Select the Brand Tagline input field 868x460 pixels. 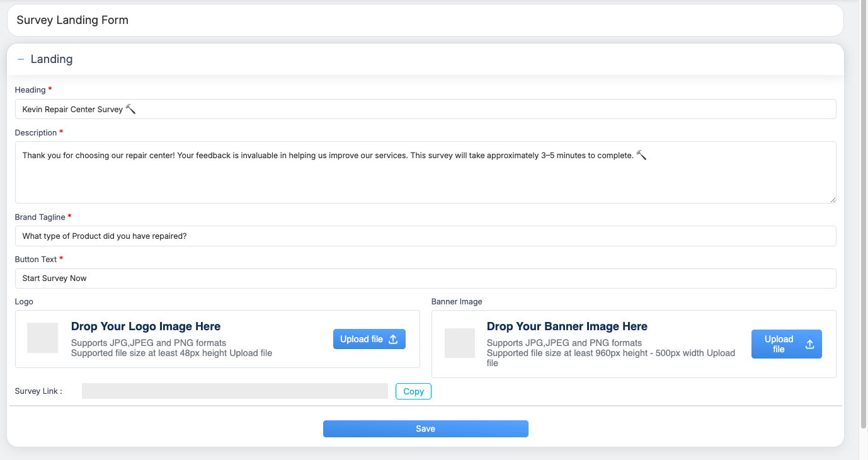point(425,236)
